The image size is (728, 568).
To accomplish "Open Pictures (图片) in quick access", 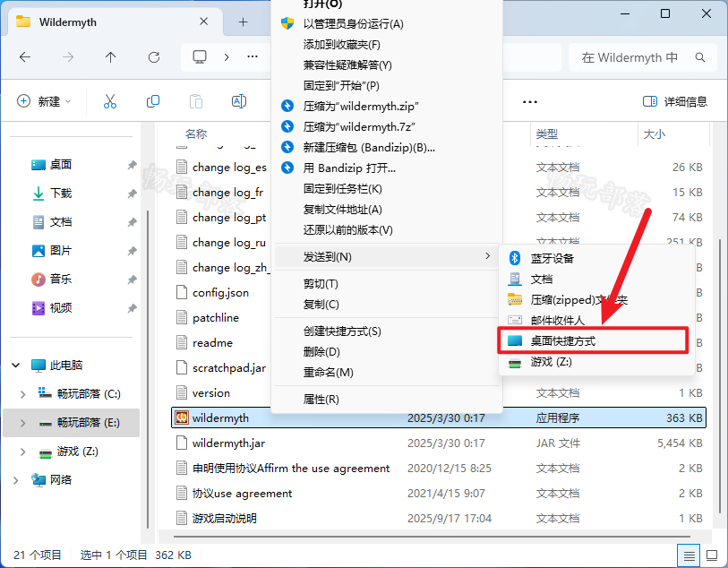I will [x=61, y=251].
